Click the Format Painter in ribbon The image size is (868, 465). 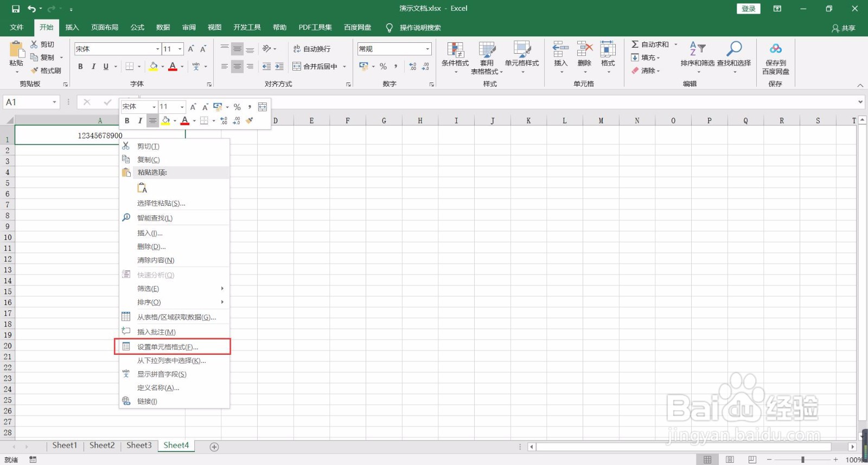tap(46, 71)
